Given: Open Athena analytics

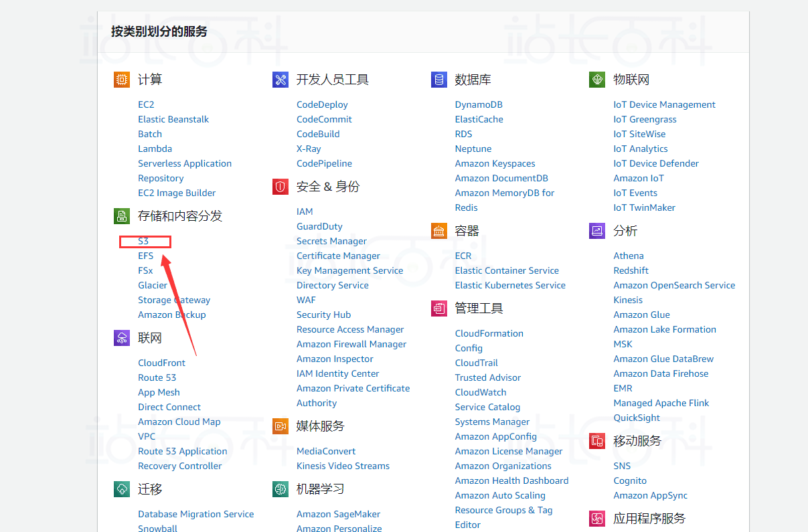Looking at the screenshot, I should click(629, 256).
